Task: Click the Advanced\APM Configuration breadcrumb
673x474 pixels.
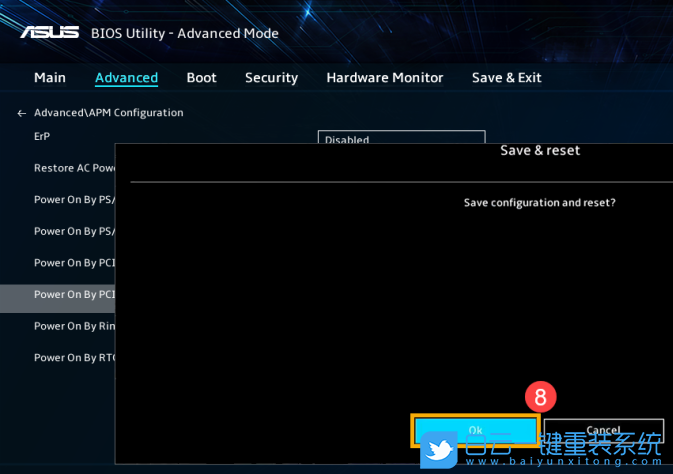Action: 108,113
